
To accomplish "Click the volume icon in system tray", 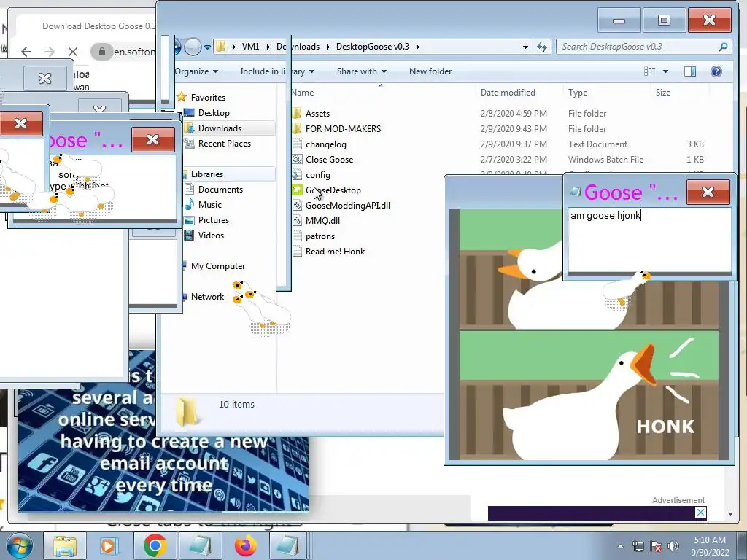I will (x=673, y=546).
